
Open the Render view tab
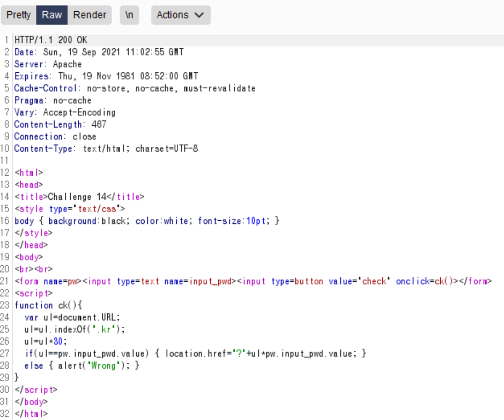coord(90,15)
